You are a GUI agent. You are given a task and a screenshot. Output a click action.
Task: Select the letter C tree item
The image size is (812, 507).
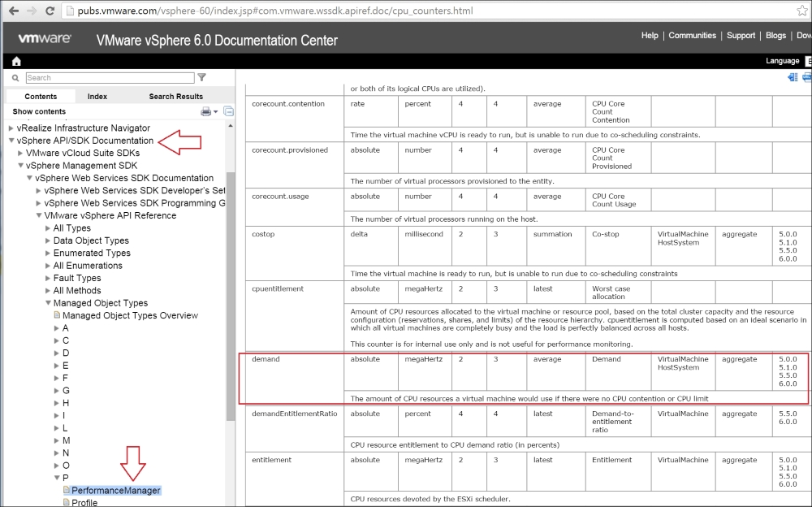click(x=66, y=340)
